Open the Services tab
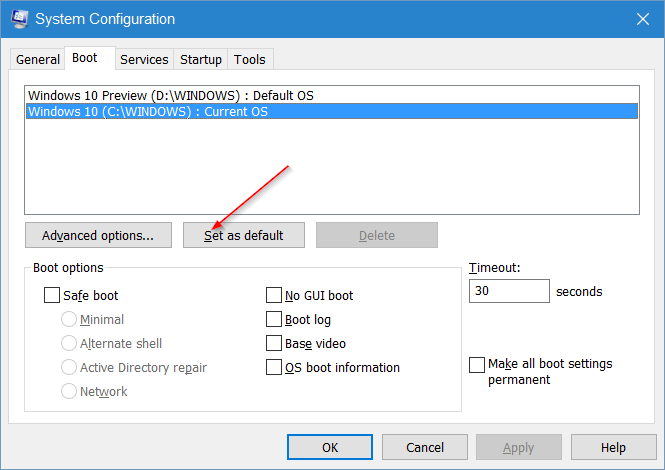665x470 pixels. point(144,59)
